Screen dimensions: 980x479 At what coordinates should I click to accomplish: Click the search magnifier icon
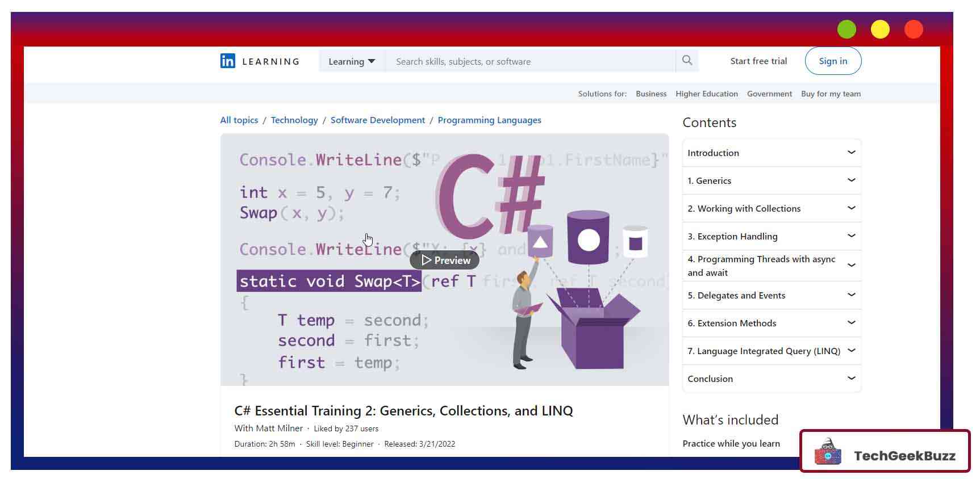[x=687, y=61]
